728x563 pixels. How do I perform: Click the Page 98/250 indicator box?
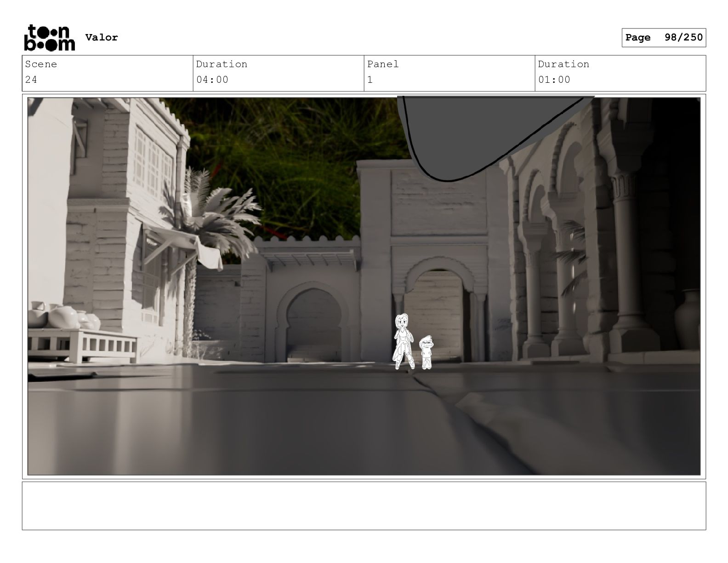click(x=663, y=38)
